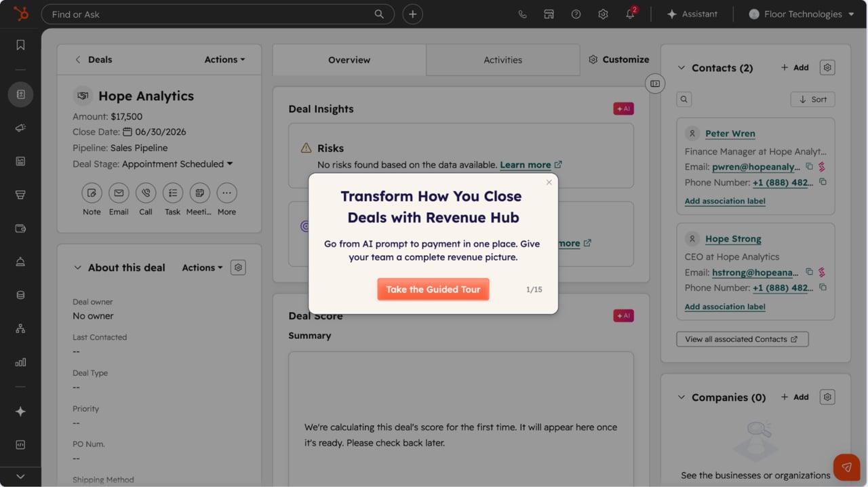Open the Marketing megaphone sidebar icon
868x487 pixels.
20,128
